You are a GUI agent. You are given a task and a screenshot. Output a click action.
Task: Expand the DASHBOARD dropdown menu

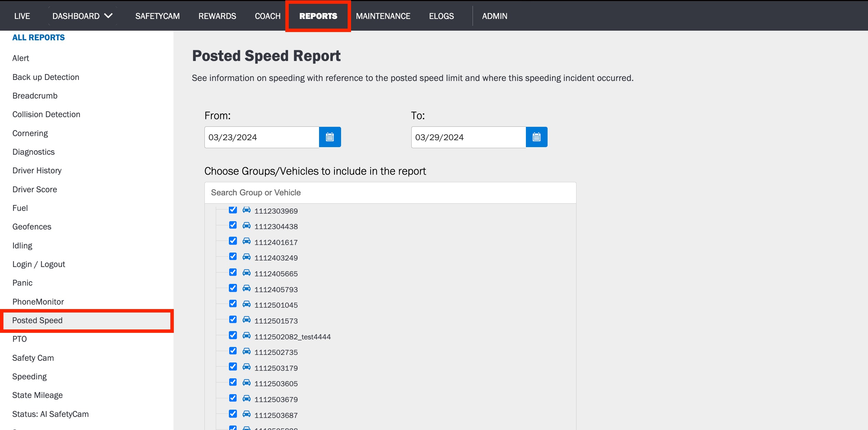click(83, 16)
